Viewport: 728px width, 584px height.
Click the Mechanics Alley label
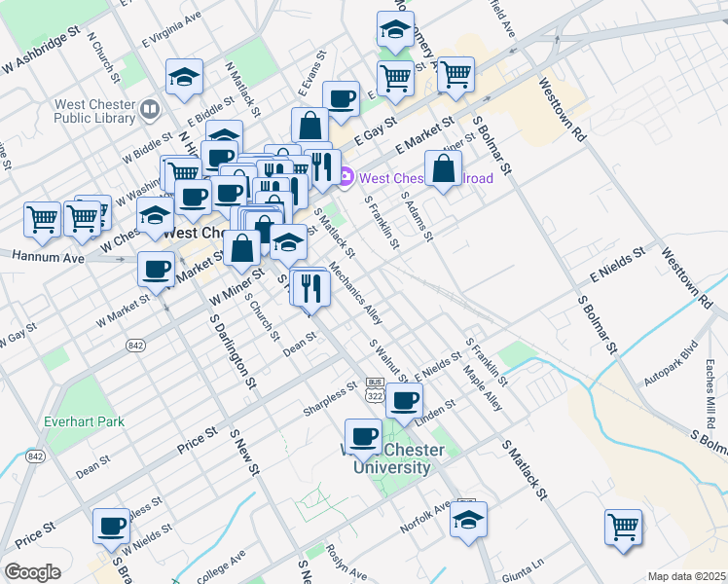pyautogui.click(x=355, y=293)
